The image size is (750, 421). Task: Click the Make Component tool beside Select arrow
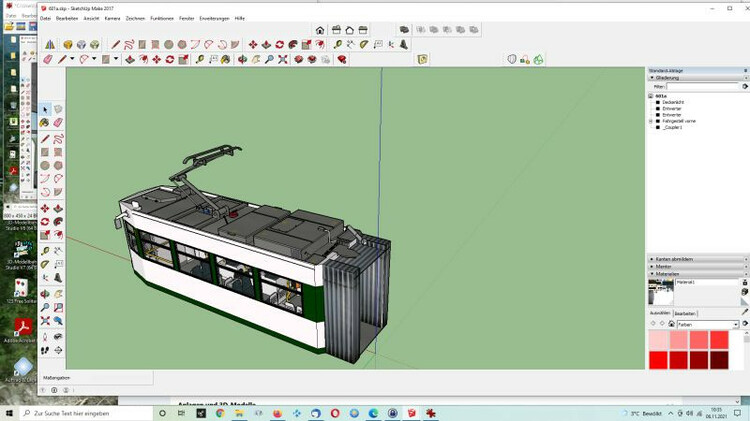58,110
